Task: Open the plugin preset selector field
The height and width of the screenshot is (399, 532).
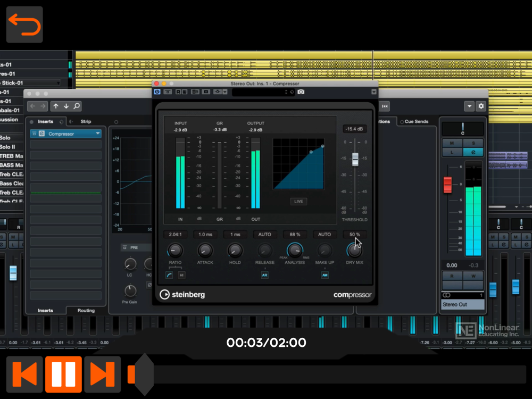Action: coord(260,92)
